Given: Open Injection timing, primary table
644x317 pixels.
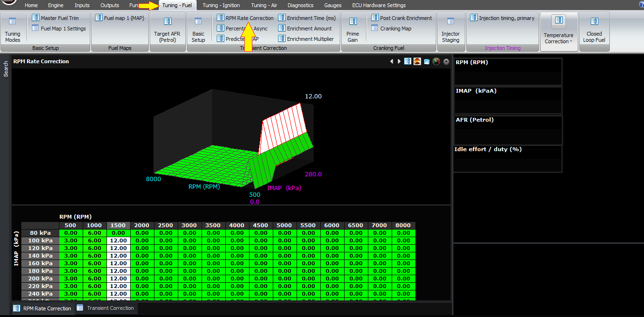Looking at the screenshot, I should pyautogui.click(x=502, y=18).
